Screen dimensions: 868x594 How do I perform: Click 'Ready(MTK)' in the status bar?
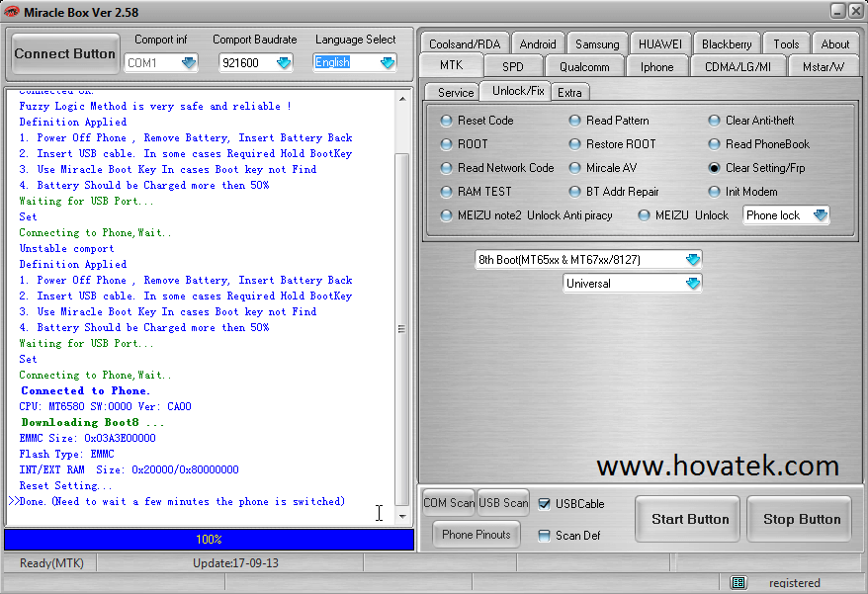pyautogui.click(x=51, y=563)
